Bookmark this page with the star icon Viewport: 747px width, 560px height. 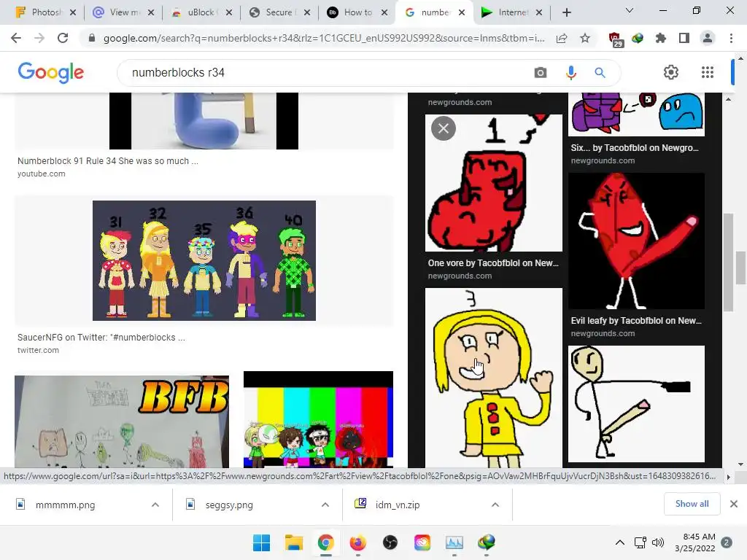pos(585,38)
